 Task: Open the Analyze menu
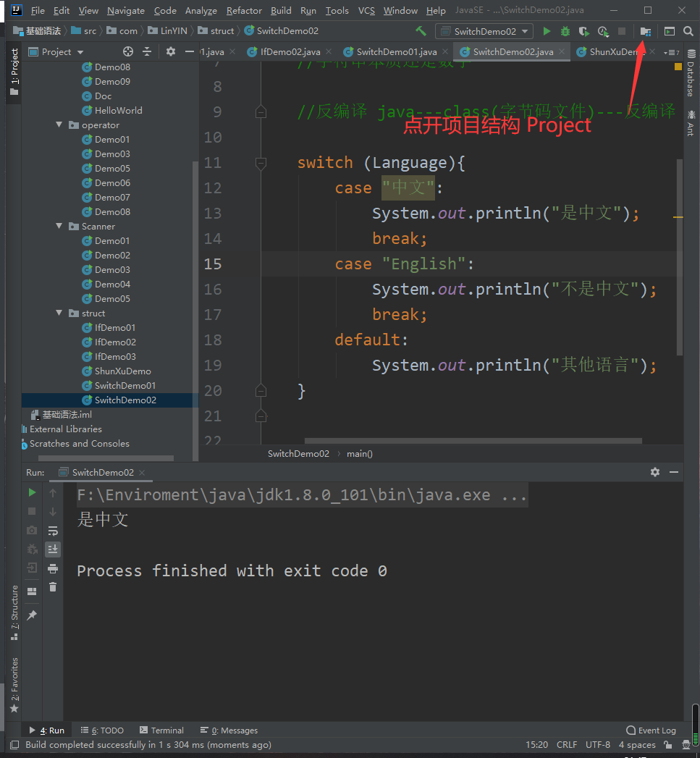tap(201, 11)
